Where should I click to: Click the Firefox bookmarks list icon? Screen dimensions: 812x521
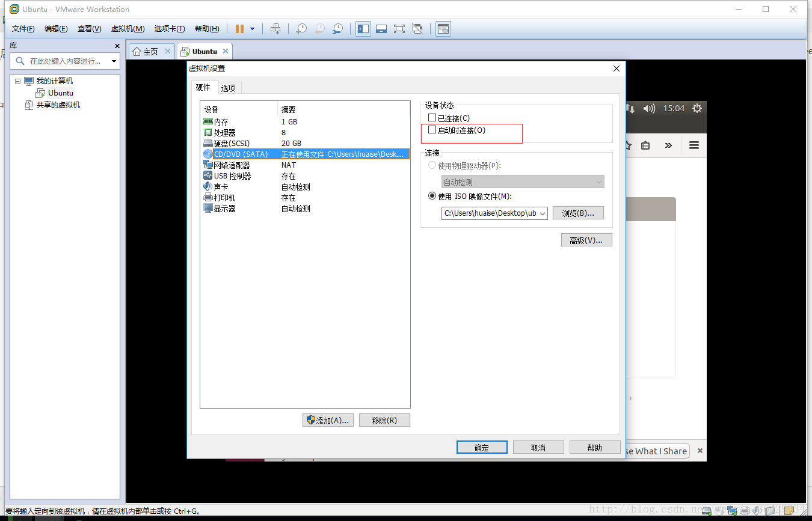pos(645,145)
